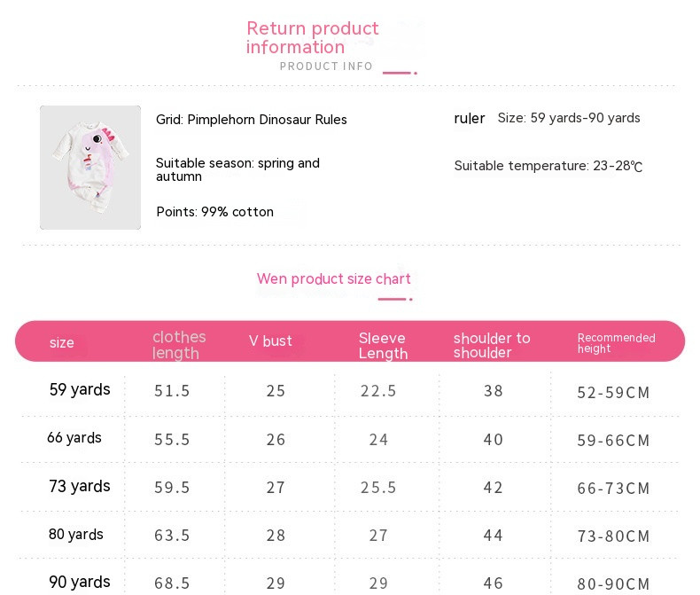Click the 'Suitable season: spring and autumn' text
700x595 pixels.
pos(237,169)
